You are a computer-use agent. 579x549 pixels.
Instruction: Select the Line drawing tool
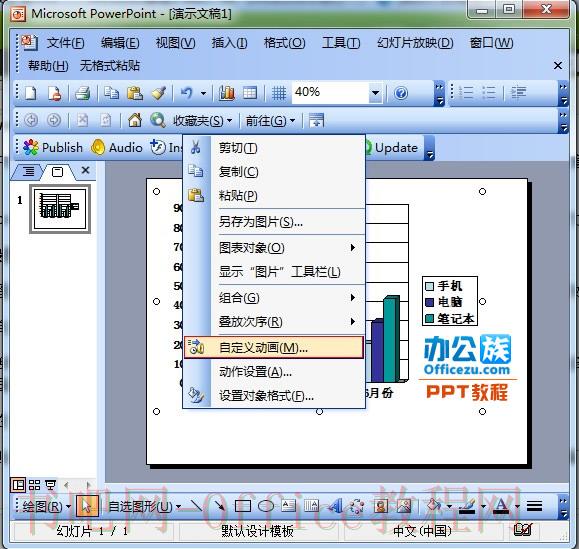click(x=196, y=506)
